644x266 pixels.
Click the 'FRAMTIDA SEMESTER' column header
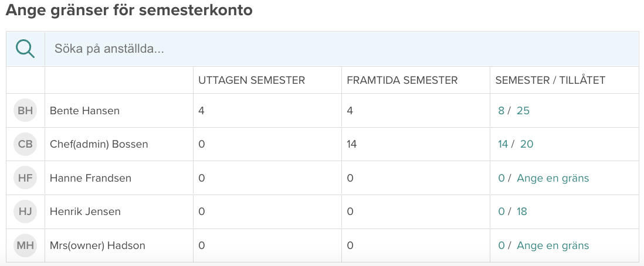tap(402, 80)
